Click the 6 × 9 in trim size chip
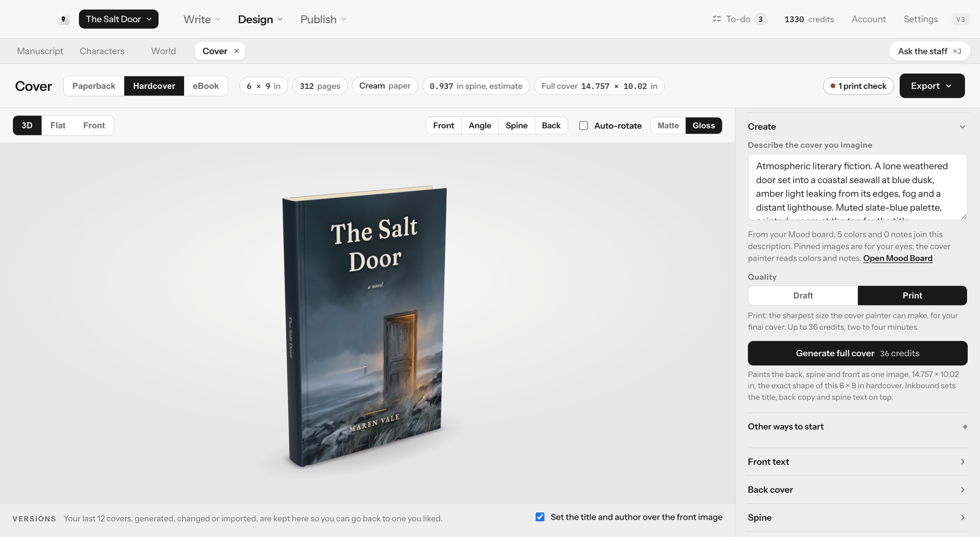 (263, 86)
